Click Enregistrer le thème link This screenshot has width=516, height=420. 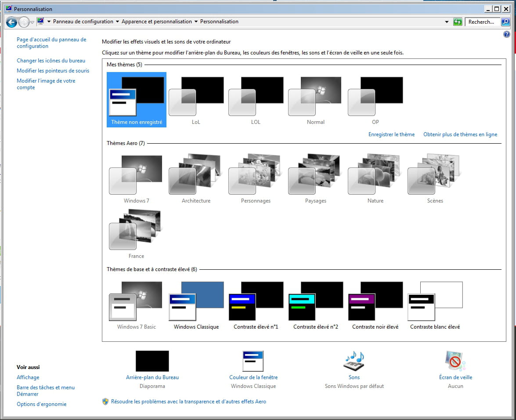[x=391, y=134]
